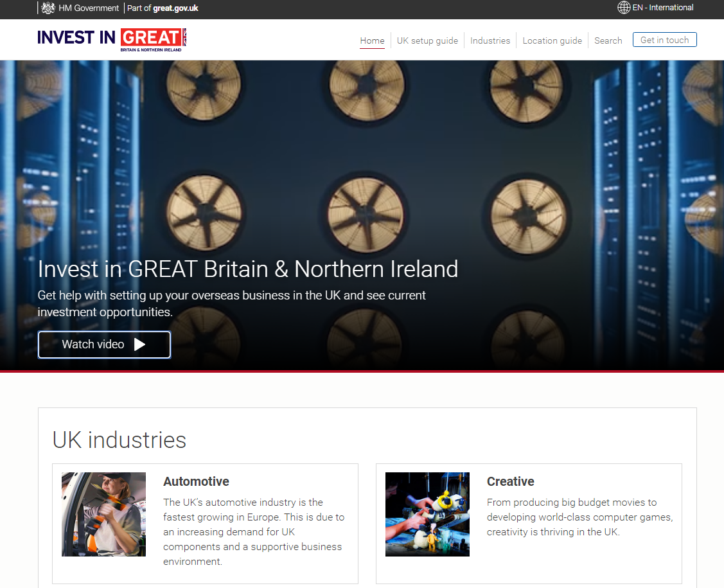Image resolution: width=724 pixels, height=588 pixels.
Task: Click the Creative animation thumbnail image
Action: [x=427, y=514]
